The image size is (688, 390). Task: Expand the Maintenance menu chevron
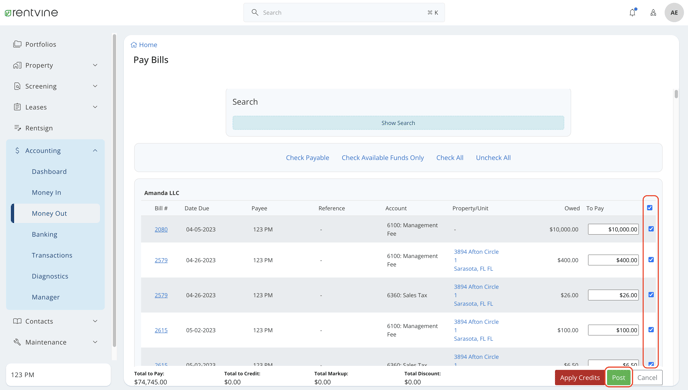[95, 342]
